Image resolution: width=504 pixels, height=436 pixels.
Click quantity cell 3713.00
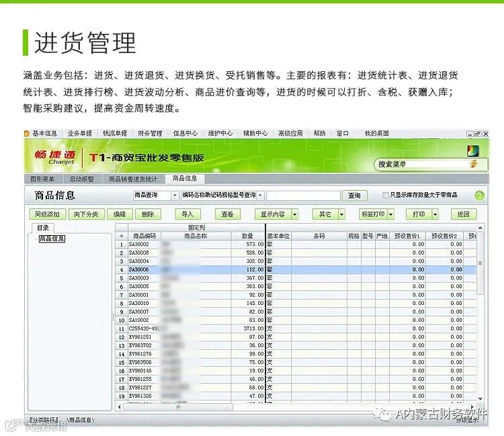click(247, 329)
